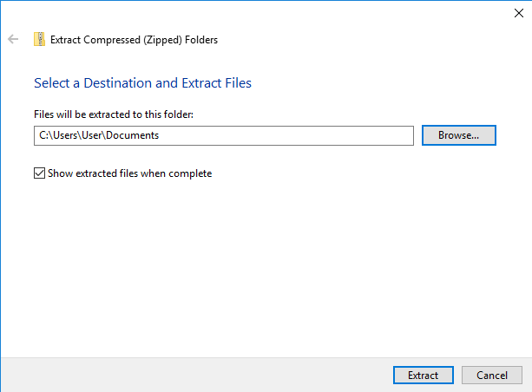The height and width of the screenshot is (392, 532).
Task: Open the Browse... folder picker
Action: click(x=459, y=135)
